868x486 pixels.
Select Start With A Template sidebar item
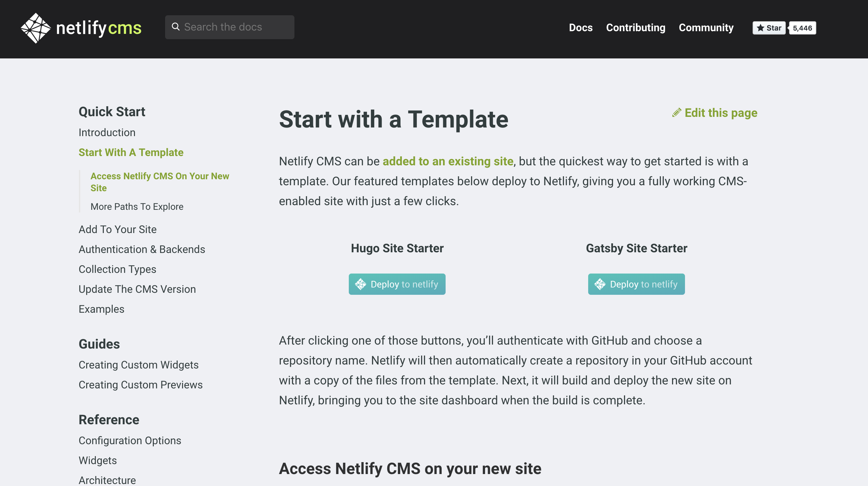click(131, 152)
